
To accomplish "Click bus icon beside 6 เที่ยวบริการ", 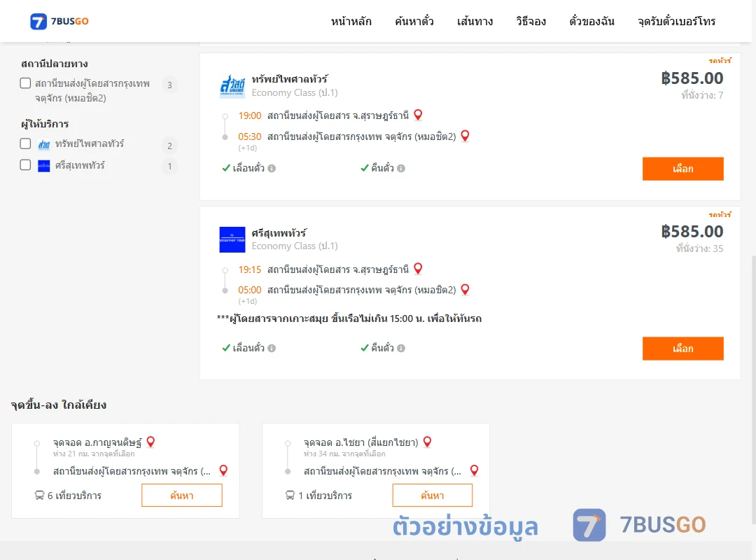I will point(39,496).
